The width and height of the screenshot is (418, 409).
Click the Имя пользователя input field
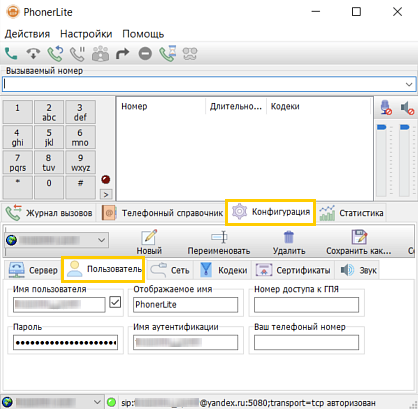tap(59, 305)
